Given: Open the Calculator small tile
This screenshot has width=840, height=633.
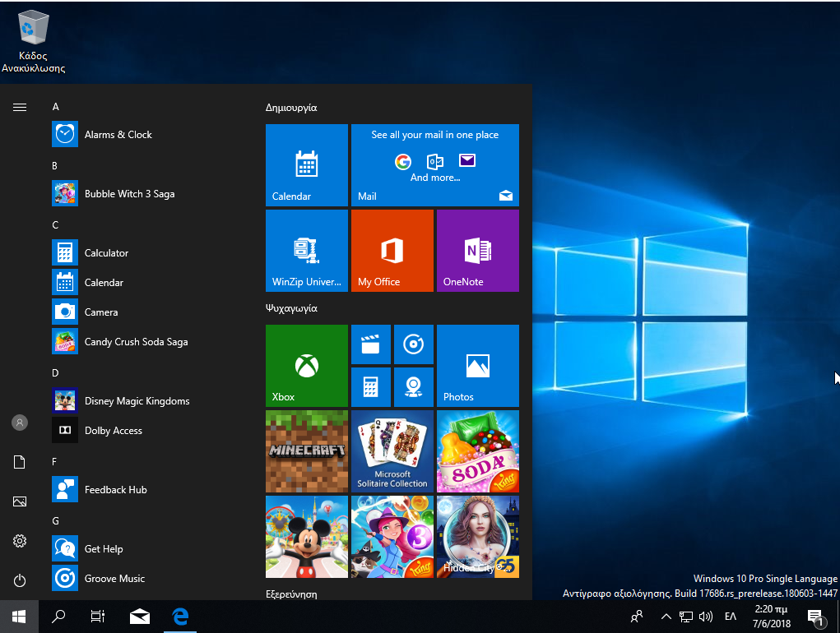Looking at the screenshot, I should coord(371,387).
